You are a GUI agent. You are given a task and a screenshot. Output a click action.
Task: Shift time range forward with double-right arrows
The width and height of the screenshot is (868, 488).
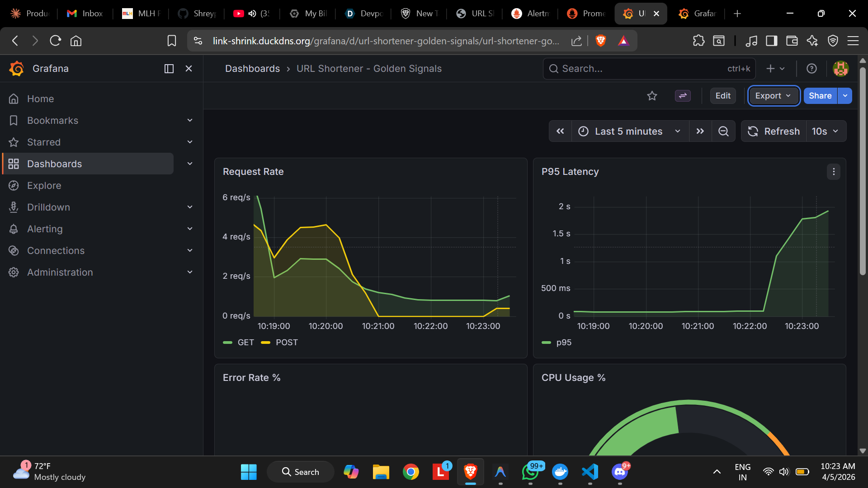point(700,131)
